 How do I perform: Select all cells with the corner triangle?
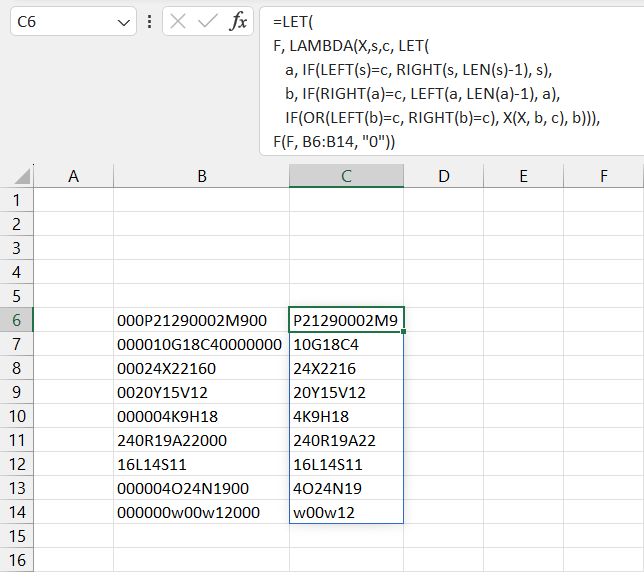[x=22, y=176]
